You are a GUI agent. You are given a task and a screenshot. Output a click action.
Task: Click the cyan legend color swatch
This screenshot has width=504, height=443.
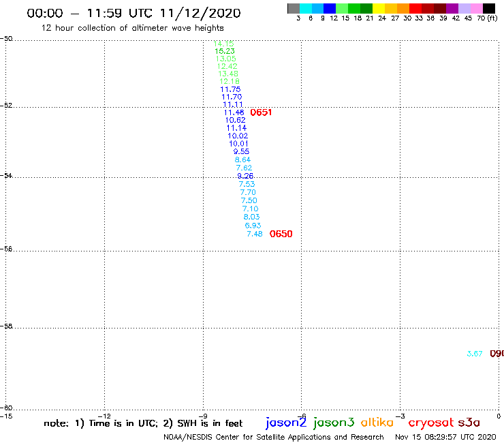click(x=306, y=8)
